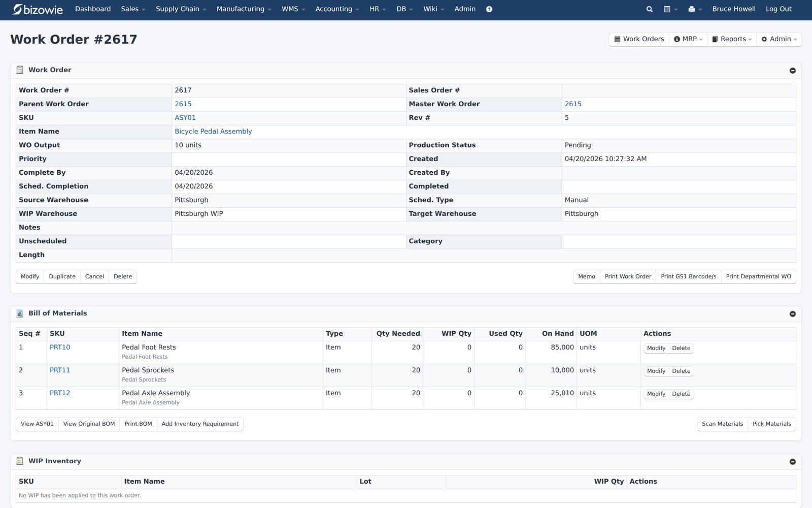Expand the Manufacturing menu
Screen dimensions: 812x508
244,9
